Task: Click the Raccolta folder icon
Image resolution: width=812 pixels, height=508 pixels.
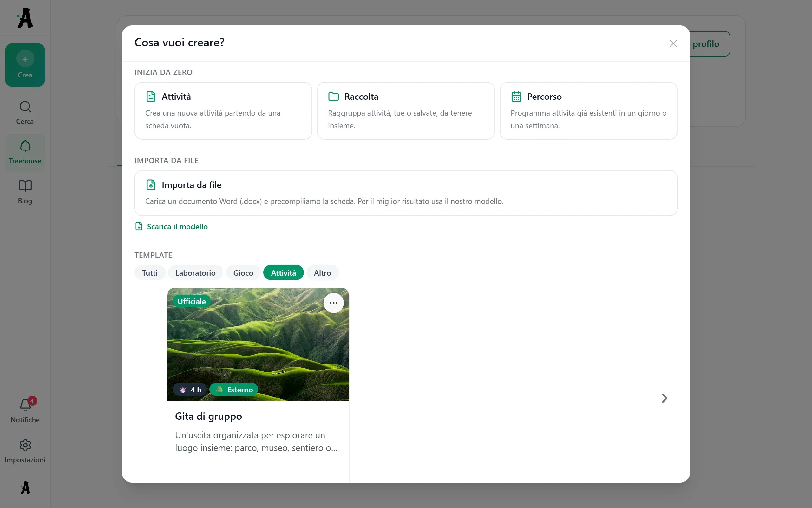Action: pos(334,97)
